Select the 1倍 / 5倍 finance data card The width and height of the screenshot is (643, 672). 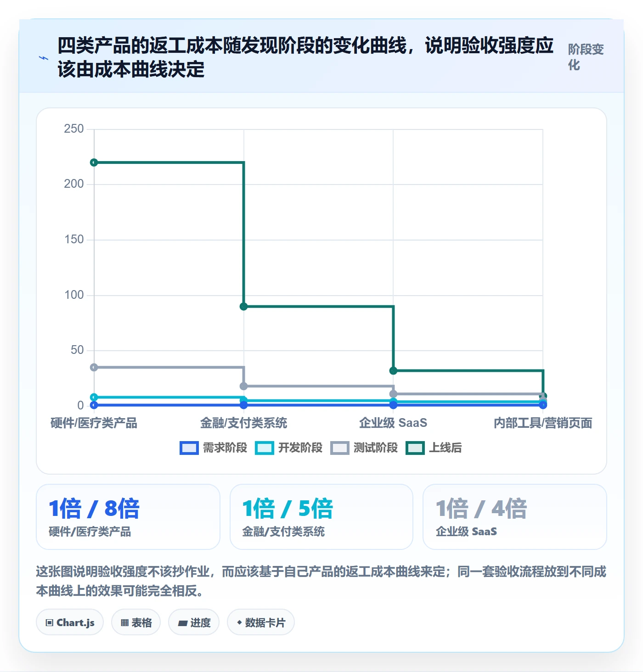point(321,517)
